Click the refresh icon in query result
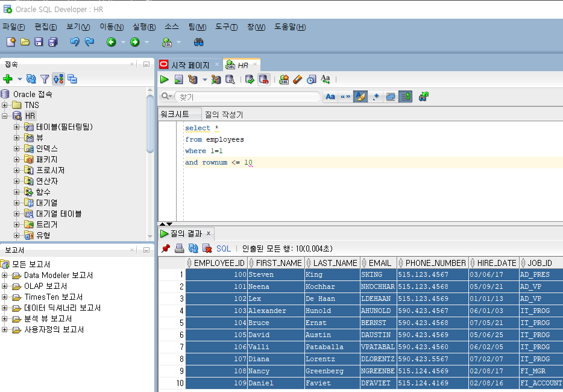This screenshot has width=563, height=392. tap(193, 248)
